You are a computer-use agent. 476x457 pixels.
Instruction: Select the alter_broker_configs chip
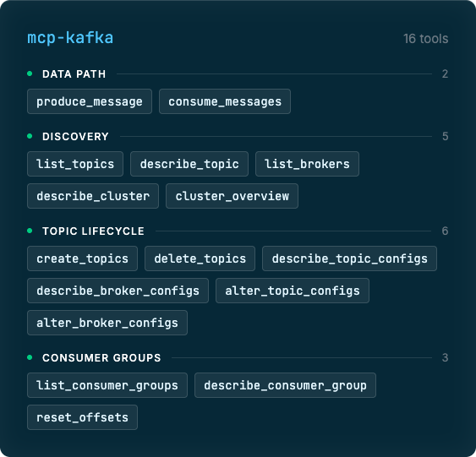click(x=107, y=323)
